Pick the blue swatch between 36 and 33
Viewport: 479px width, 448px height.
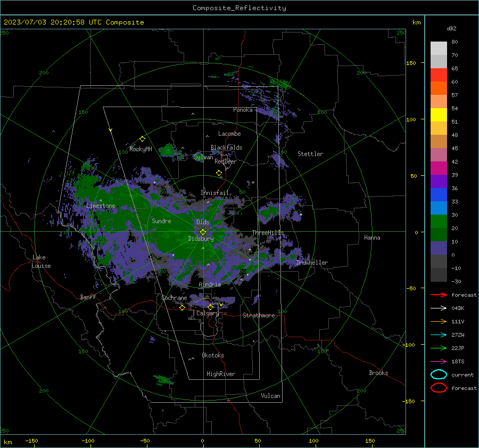[439, 194]
